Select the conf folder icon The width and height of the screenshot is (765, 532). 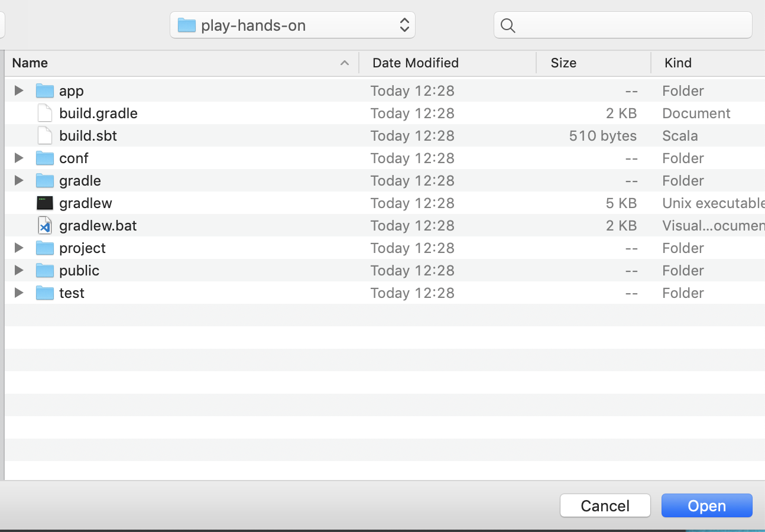(x=45, y=158)
